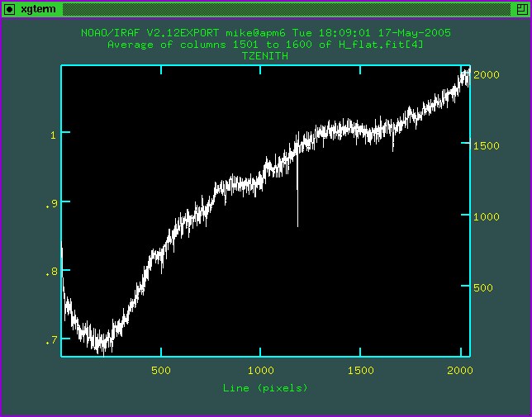Click the 'Line (pixels)' x-axis label
This screenshot has height=417, width=532.
[x=266, y=387]
